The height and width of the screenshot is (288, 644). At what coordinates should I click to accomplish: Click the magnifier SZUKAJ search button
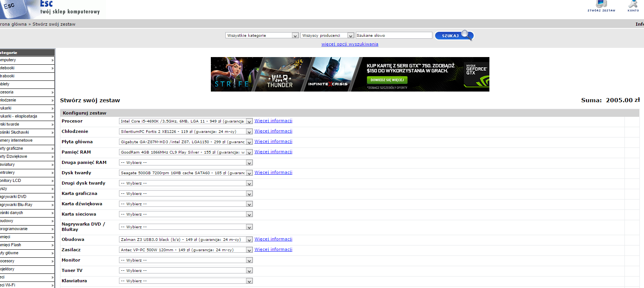coord(454,36)
